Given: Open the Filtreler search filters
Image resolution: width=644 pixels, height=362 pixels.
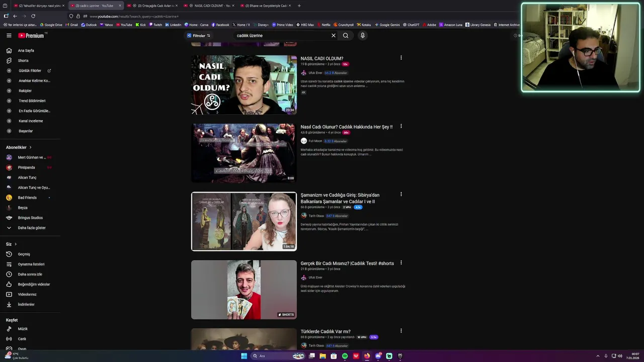Looking at the screenshot, I should [198, 36].
